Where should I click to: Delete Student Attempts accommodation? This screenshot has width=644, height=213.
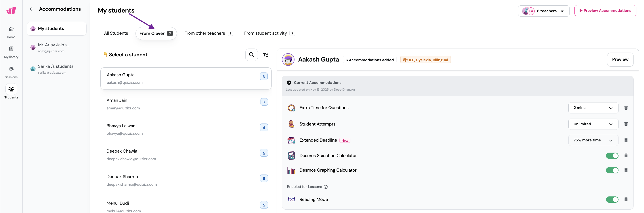coord(626,124)
